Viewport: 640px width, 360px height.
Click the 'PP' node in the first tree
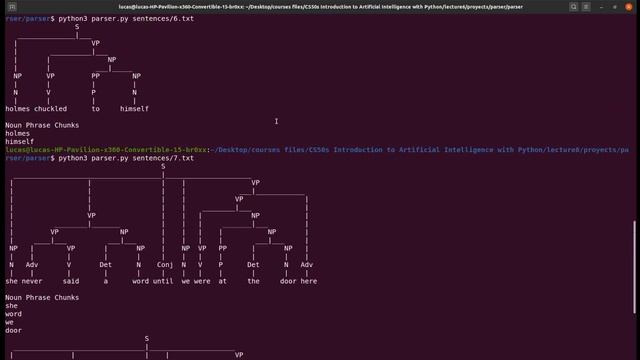[96, 76]
